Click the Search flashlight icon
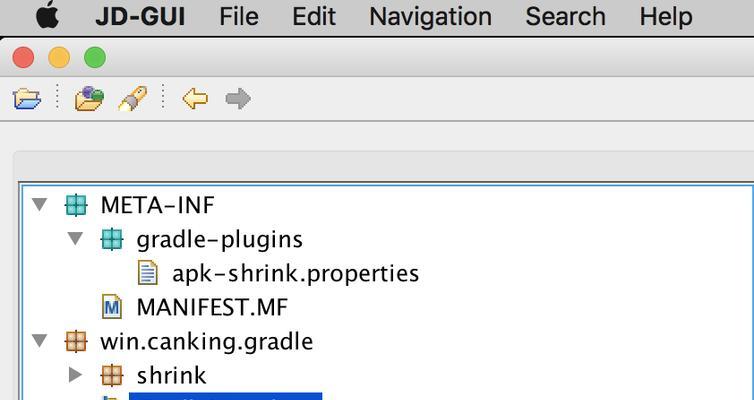Screen dimensions: 754x400 [x=133, y=98]
